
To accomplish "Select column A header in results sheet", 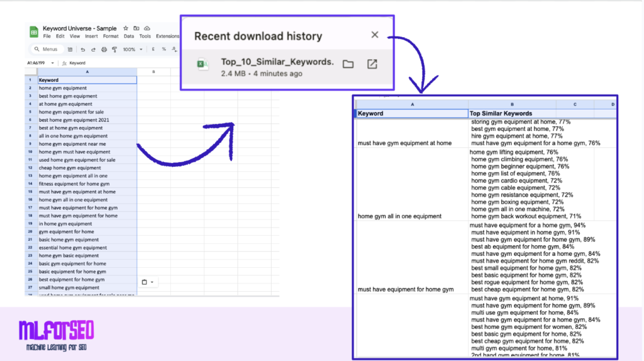I will pyautogui.click(x=413, y=104).
